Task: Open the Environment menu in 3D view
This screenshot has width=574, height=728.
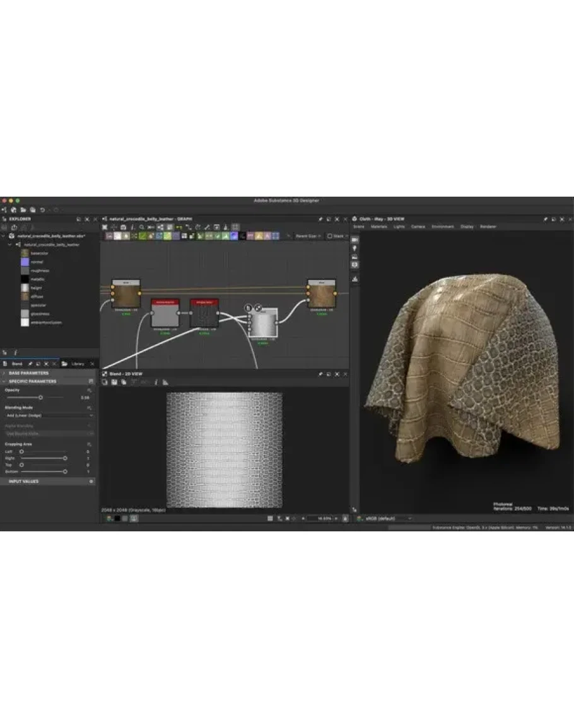Action: click(442, 226)
